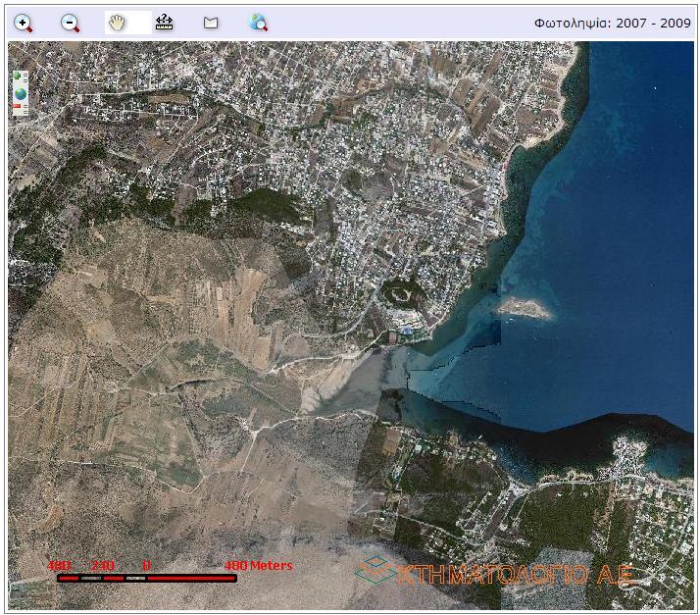Open the globe search tool
The height and width of the screenshot is (615, 700).
tap(258, 23)
